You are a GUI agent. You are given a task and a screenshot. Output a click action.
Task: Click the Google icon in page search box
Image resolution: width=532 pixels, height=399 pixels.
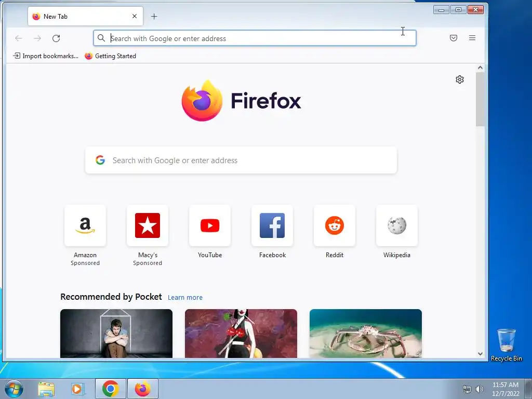pos(100,160)
